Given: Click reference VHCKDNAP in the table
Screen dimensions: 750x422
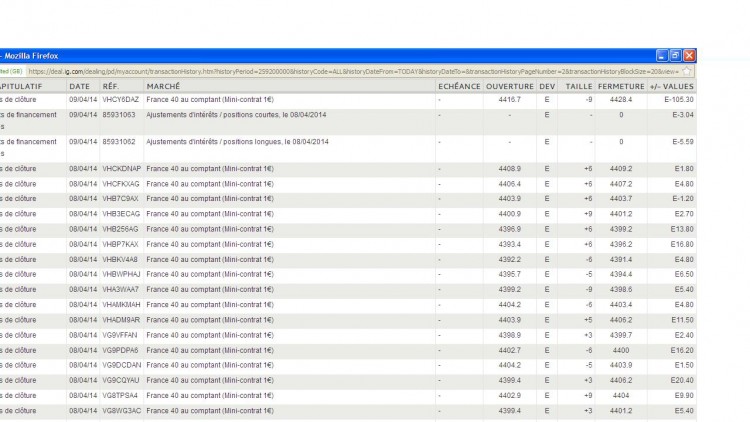Looking at the screenshot, I should point(121,169).
